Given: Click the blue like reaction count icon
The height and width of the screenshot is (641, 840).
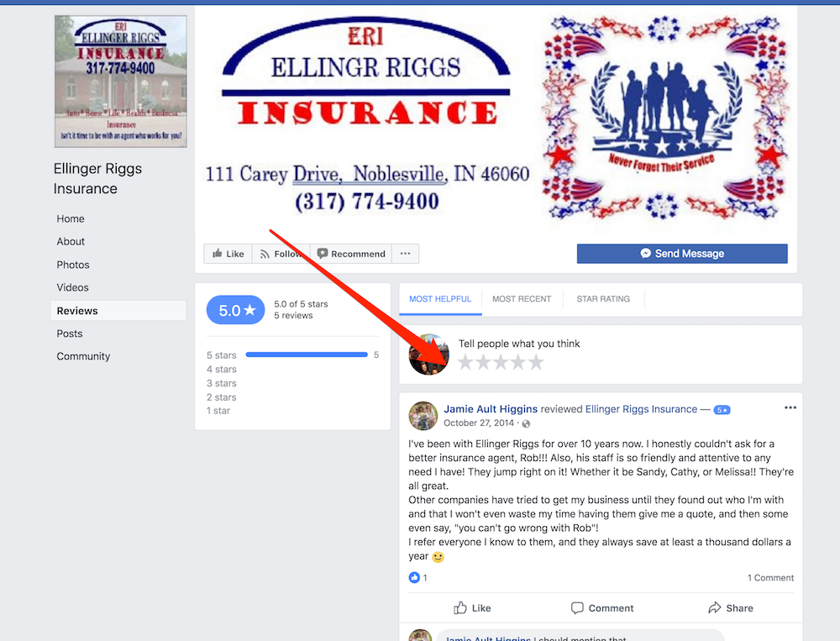Looking at the screenshot, I should [414, 577].
